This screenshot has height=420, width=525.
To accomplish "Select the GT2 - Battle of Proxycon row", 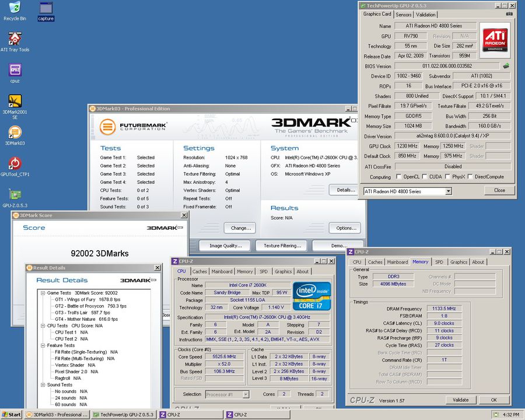I will (x=91, y=306).
